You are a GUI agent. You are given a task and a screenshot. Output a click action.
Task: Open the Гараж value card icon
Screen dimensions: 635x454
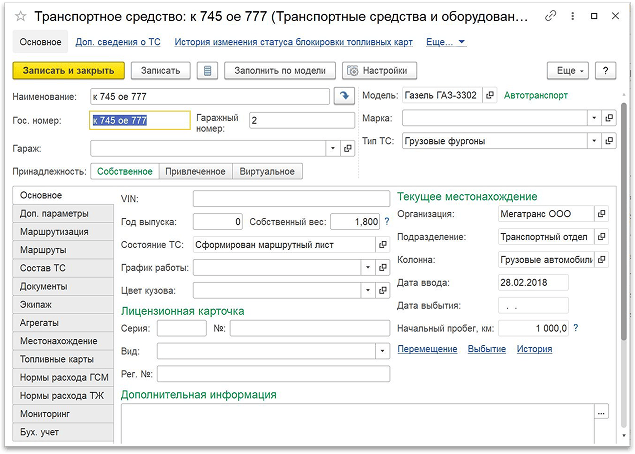tap(347, 149)
